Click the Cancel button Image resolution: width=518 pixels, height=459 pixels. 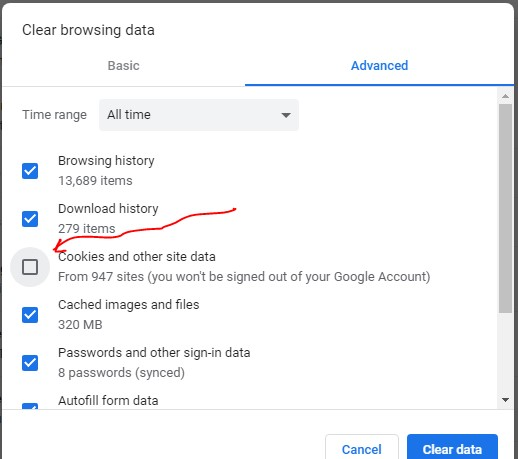pos(362,447)
